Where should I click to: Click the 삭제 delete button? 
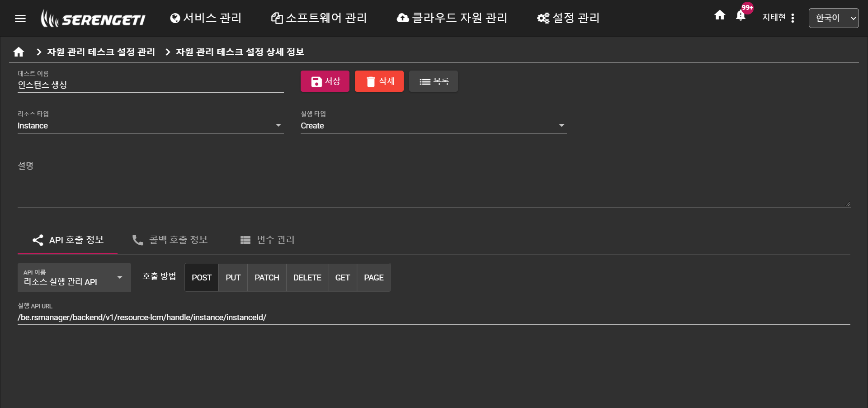[x=379, y=81]
